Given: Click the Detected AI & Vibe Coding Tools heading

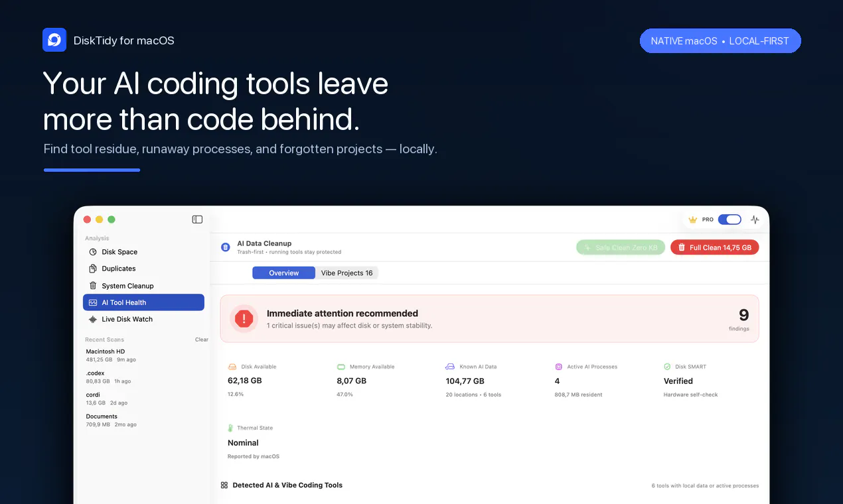Looking at the screenshot, I should [x=287, y=485].
